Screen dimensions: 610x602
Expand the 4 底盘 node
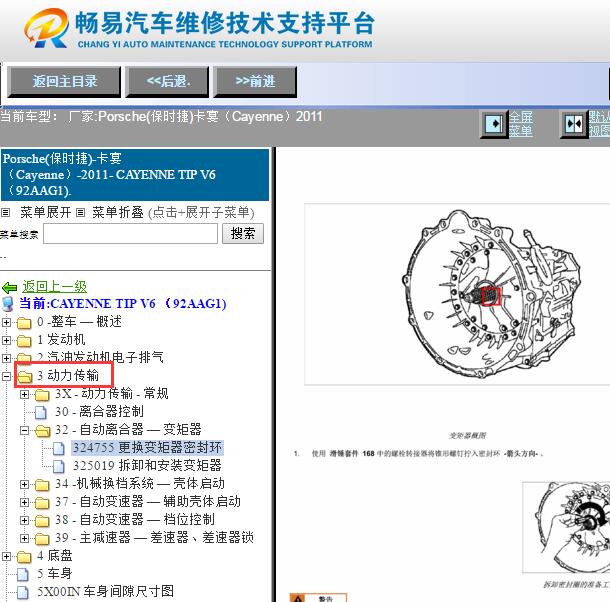[x=6, y=556]
